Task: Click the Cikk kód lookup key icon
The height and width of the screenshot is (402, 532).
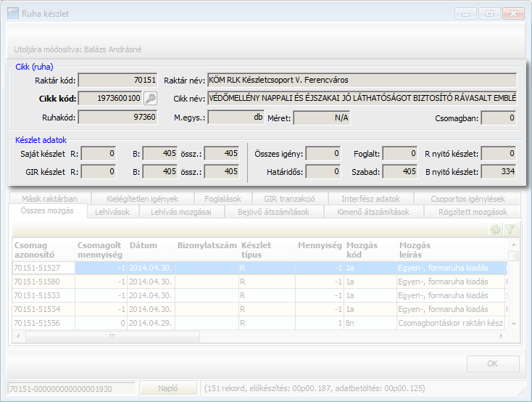Action: tap(150, 99)
